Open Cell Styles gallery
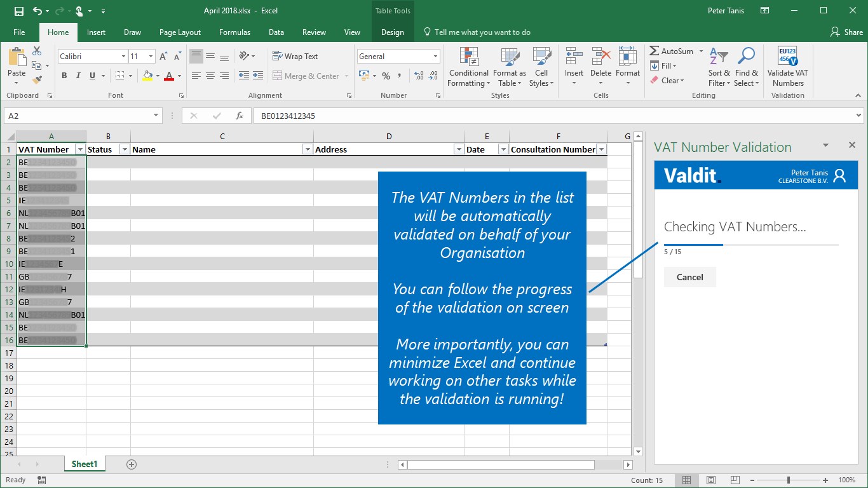The height and width of the screenshot is (488, 868). click(x=541, y=67)
